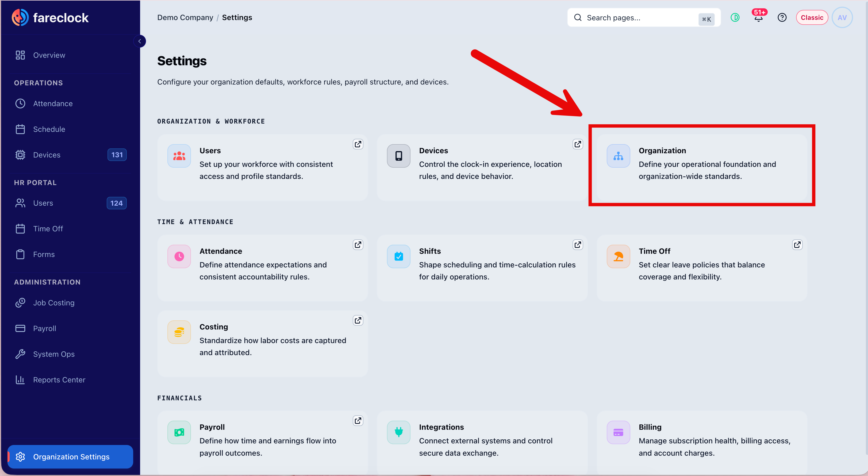
Task: Click the help question mark icon
Action: point(782,18)
